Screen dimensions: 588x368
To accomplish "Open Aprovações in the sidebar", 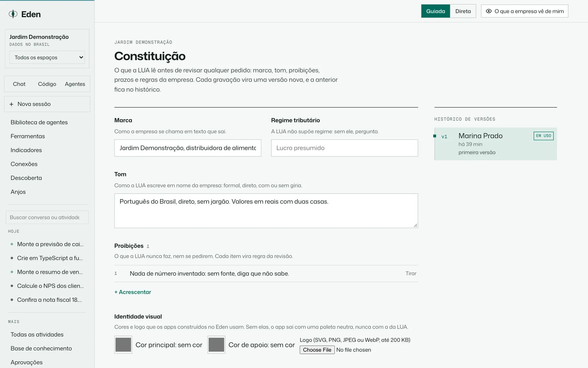I will click(x=27, y=362).
